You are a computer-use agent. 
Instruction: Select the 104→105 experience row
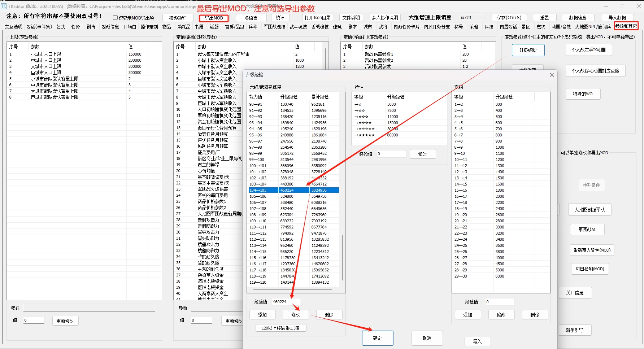[x=293, y=190]
